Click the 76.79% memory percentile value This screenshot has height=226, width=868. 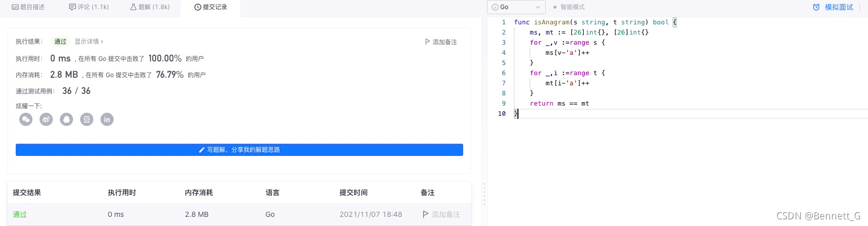click(x=170, y=75)
